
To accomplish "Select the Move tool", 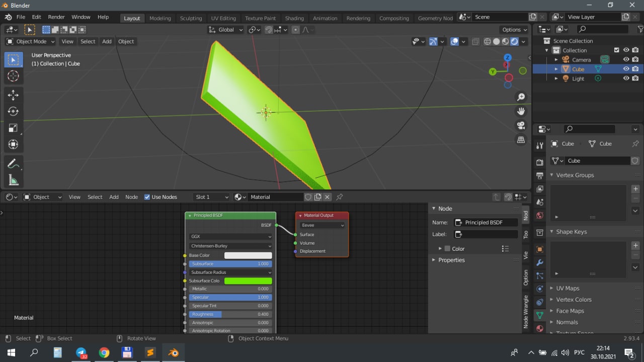I will [x=14, y=95].
